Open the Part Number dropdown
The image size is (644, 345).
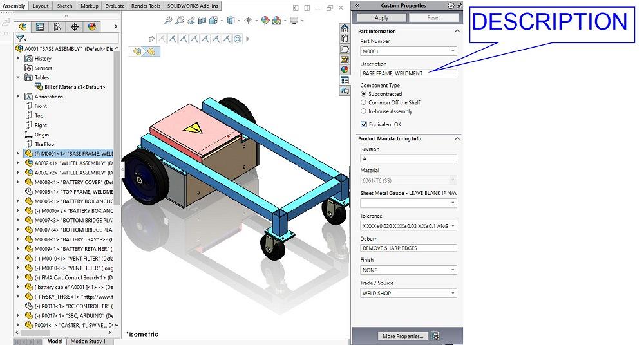coord(453,51)
